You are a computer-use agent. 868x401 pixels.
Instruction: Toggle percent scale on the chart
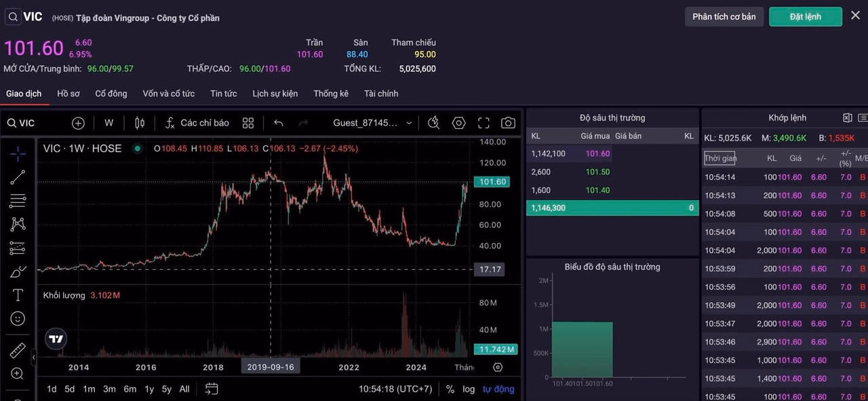click(450, 389)
